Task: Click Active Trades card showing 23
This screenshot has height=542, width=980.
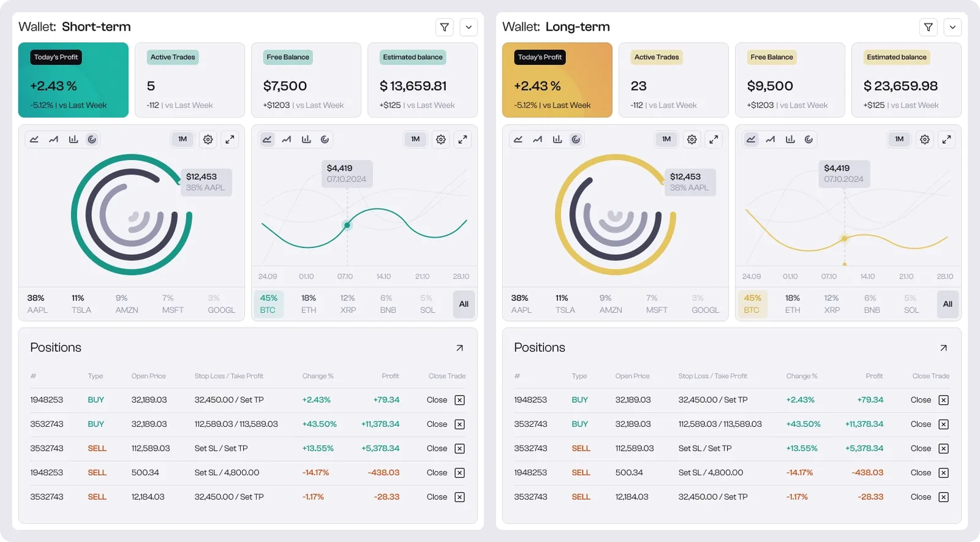Action: tap(674, 80)
